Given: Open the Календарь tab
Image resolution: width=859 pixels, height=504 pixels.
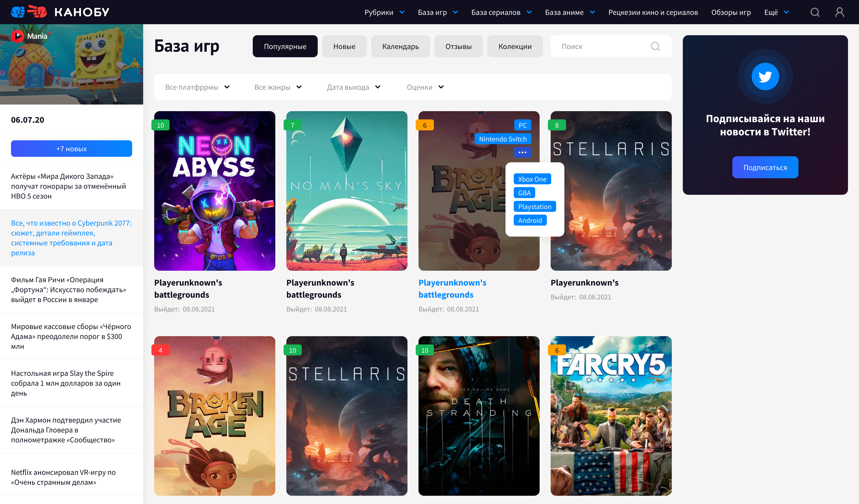Looking at the screenshot, I should click(400, 46).
